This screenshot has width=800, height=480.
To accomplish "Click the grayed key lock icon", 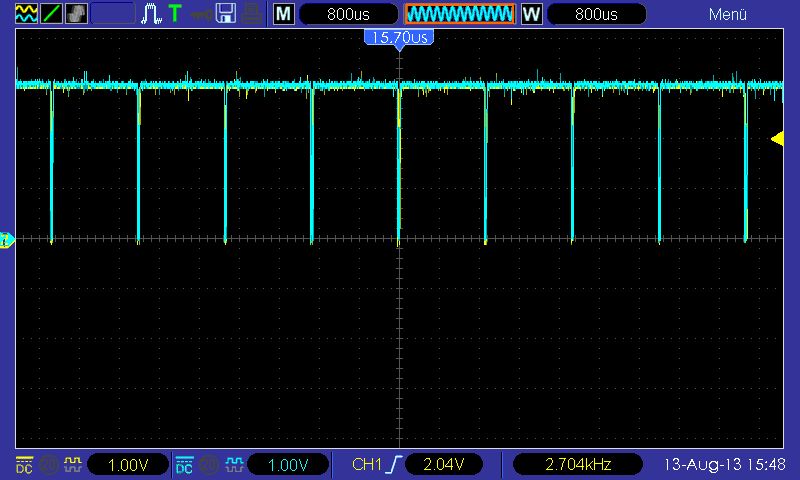I will tap(201, 14).
